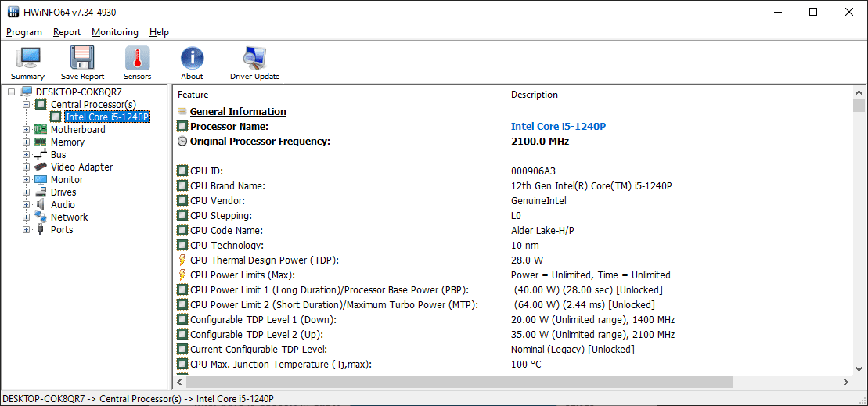
Task: Select the CPU Technology row
Action: [x=513, y=245]
